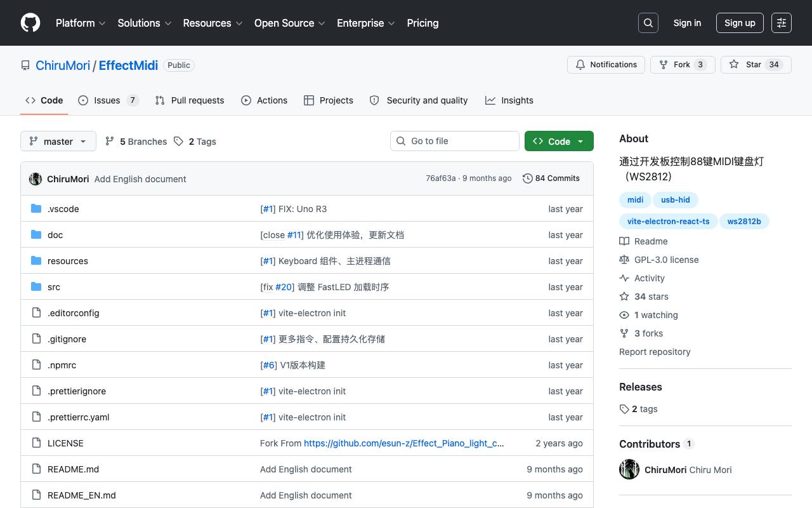Open Security and quality tab
The width and height of the screenshot is (812, 508).
[x=419, y=100]
